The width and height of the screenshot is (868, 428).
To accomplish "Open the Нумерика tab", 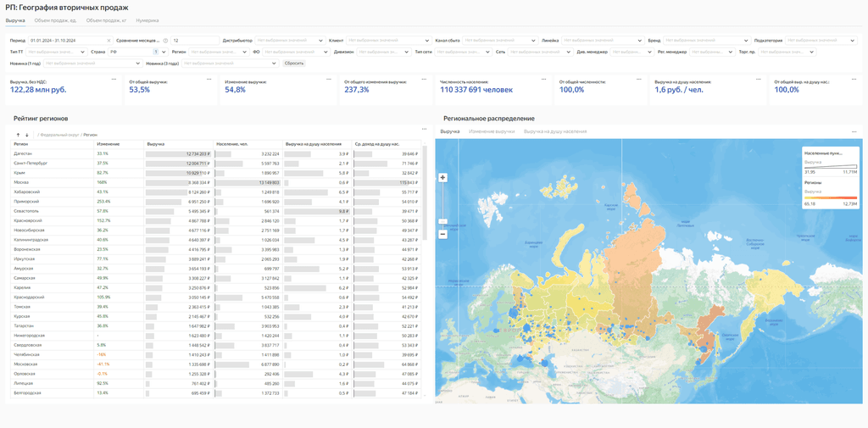I will click(x=147, y=19).
